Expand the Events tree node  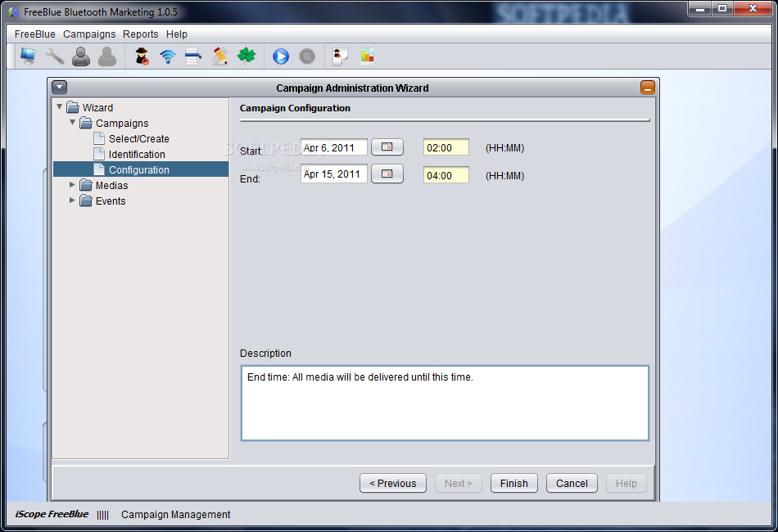[x=72, y=200]
